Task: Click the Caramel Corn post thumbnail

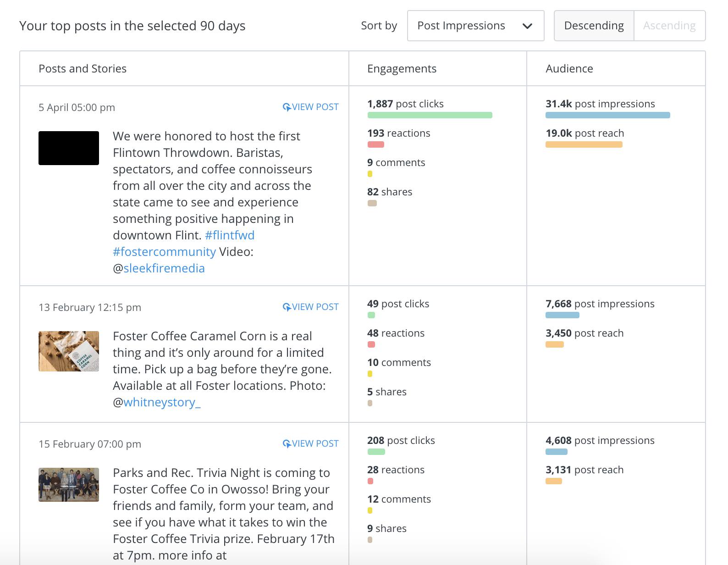Action: (68, 351)
